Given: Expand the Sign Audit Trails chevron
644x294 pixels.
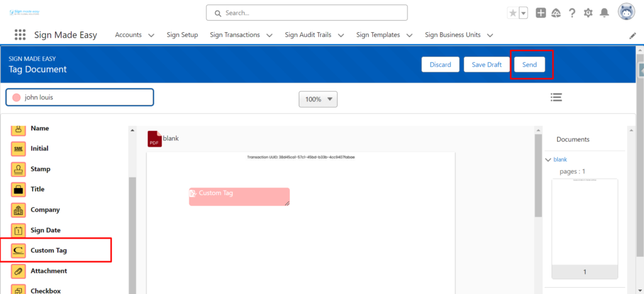Looking at the screenshot, I should tap(341, 35).
